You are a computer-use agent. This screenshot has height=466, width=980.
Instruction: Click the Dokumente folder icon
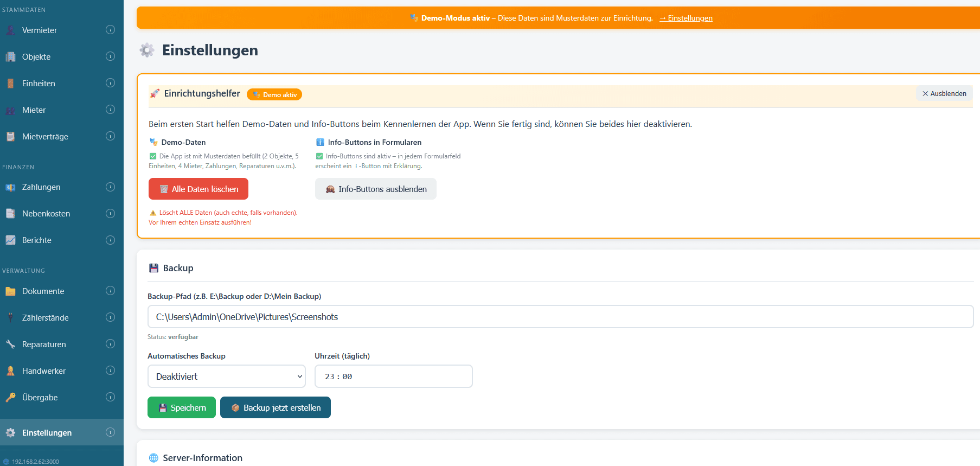pos(10,291)
